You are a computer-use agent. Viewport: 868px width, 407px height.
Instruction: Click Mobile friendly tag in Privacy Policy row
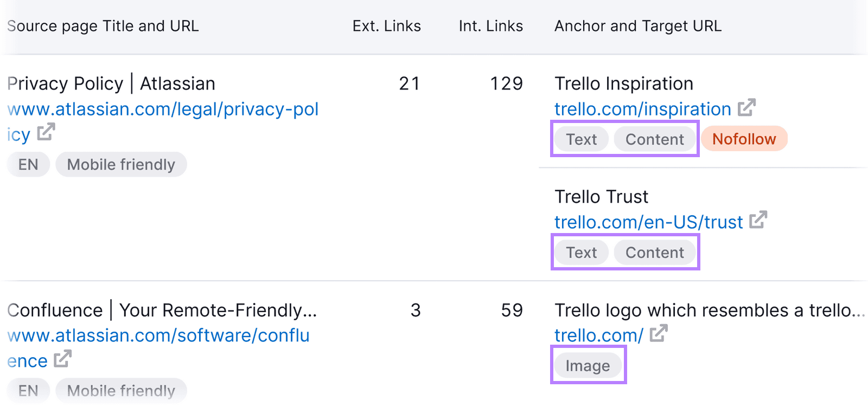click(x=121, y=165)
